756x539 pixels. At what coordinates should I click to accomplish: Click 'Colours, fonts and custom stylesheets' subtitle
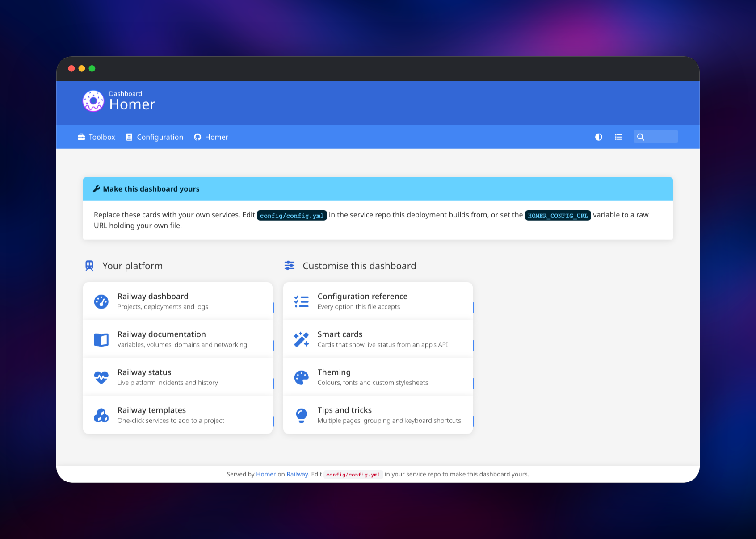[x=373, y=383]
